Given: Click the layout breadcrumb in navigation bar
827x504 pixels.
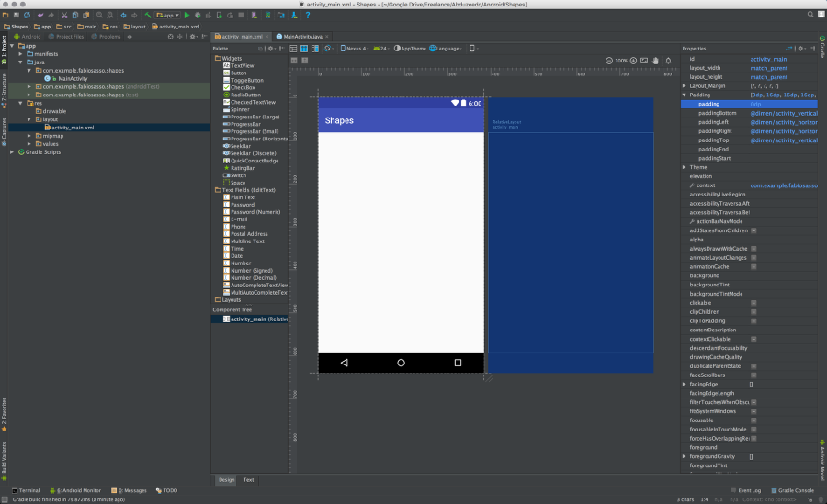Looking at the screenshot, I should pyautogui.click(x=134, y=27).
